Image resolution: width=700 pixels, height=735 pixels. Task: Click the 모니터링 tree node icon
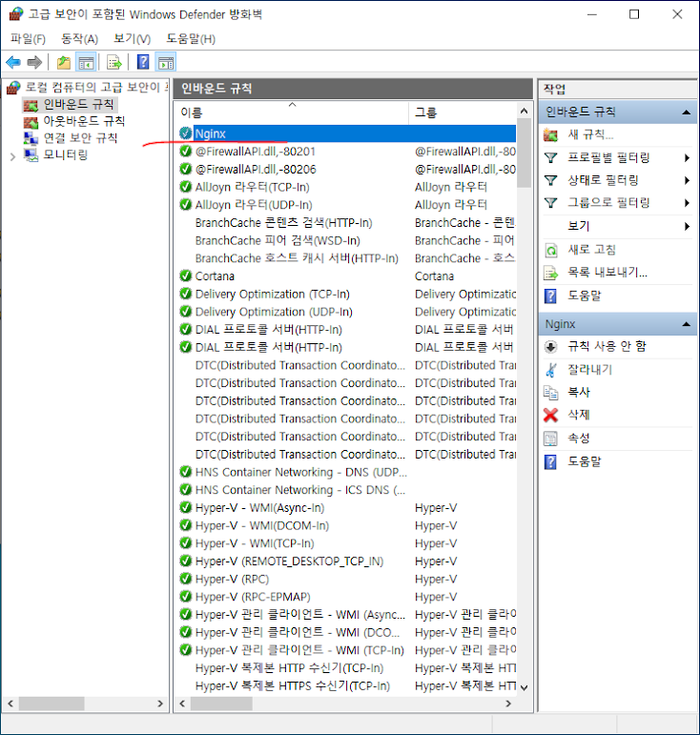pos(31,154)
